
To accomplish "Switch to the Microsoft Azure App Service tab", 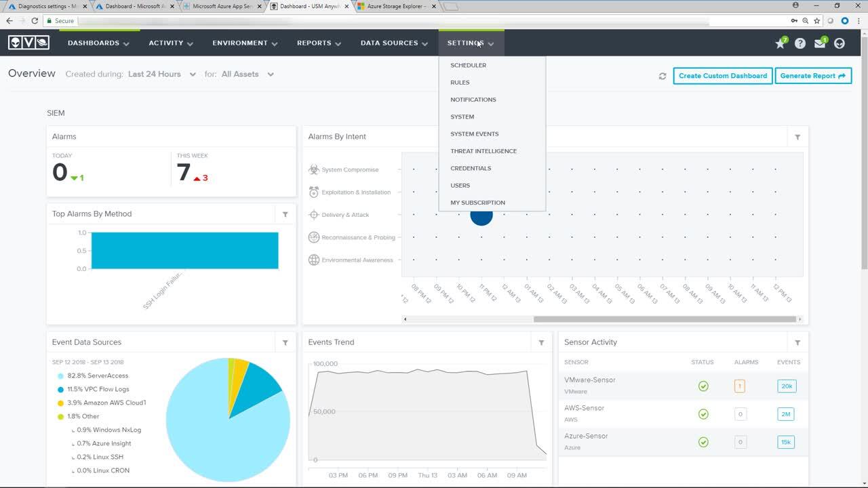I will [x=221, y=6].
